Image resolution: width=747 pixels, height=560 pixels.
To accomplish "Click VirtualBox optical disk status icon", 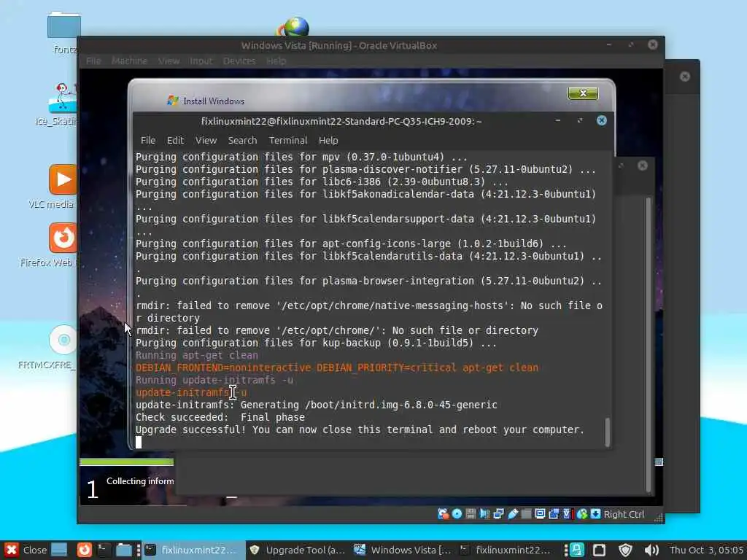I will pos(457,514).
